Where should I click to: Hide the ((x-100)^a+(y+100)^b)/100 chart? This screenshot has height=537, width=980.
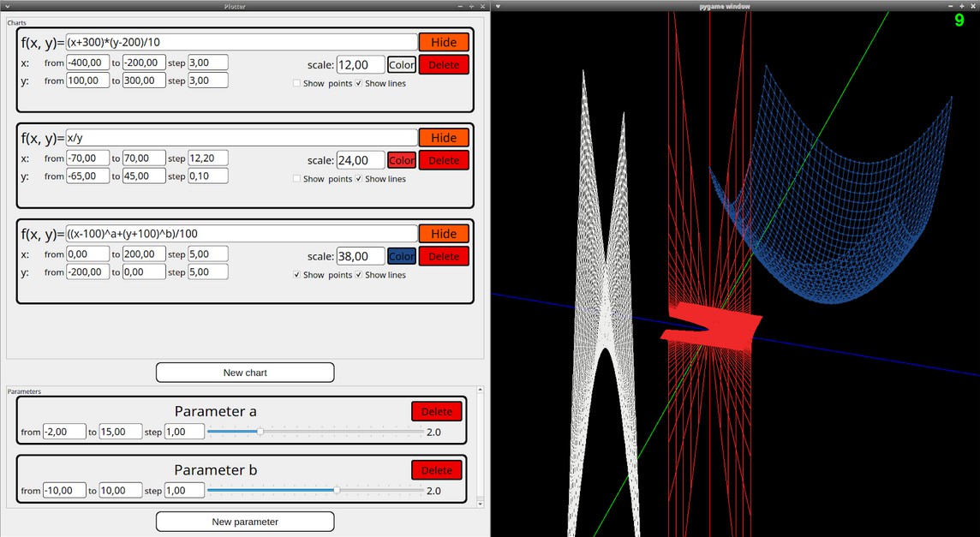pyautogui.click(x=444, y=234)
